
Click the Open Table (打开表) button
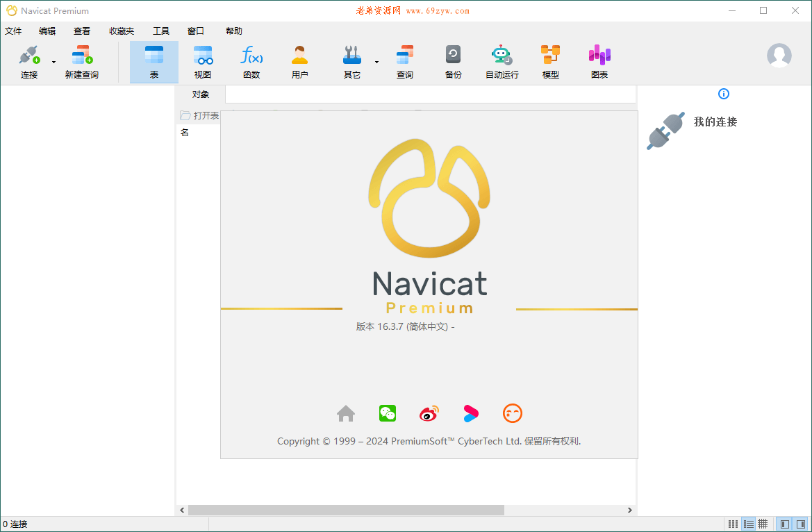(199, 115)
